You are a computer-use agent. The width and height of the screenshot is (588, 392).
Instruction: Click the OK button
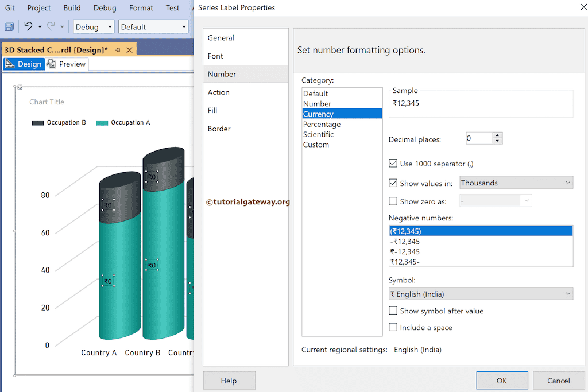(502, 381)
